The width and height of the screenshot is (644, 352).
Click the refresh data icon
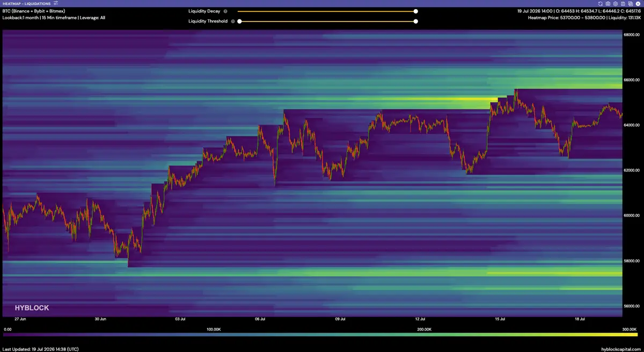601,4
